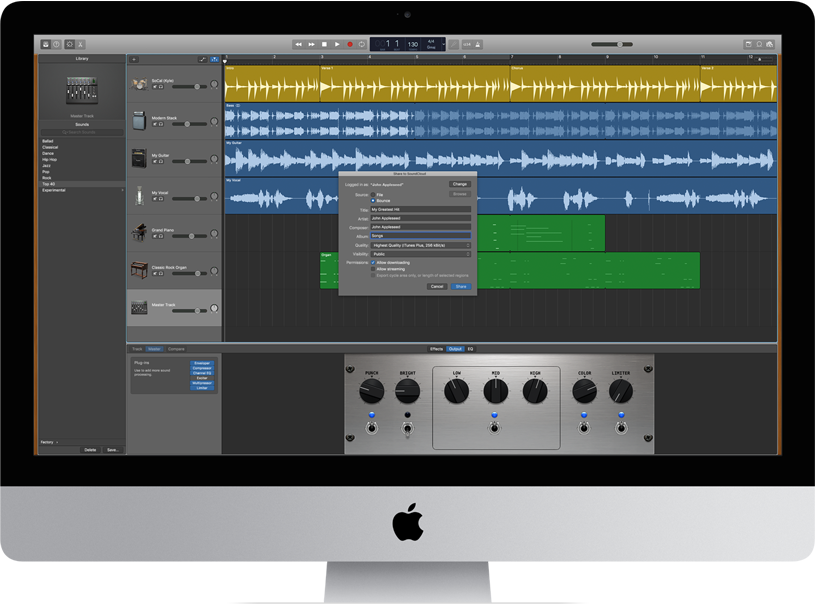Toggle the Cycle loop button

(362, 45)
